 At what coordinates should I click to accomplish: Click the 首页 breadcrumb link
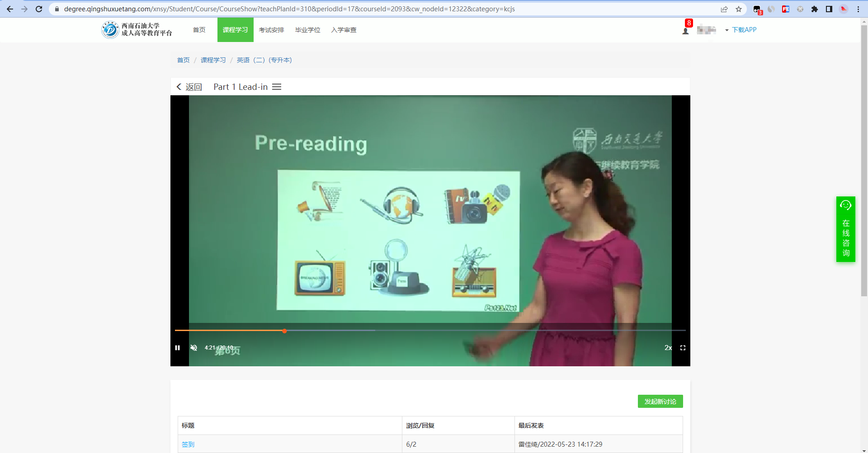[x=184, y=60]
